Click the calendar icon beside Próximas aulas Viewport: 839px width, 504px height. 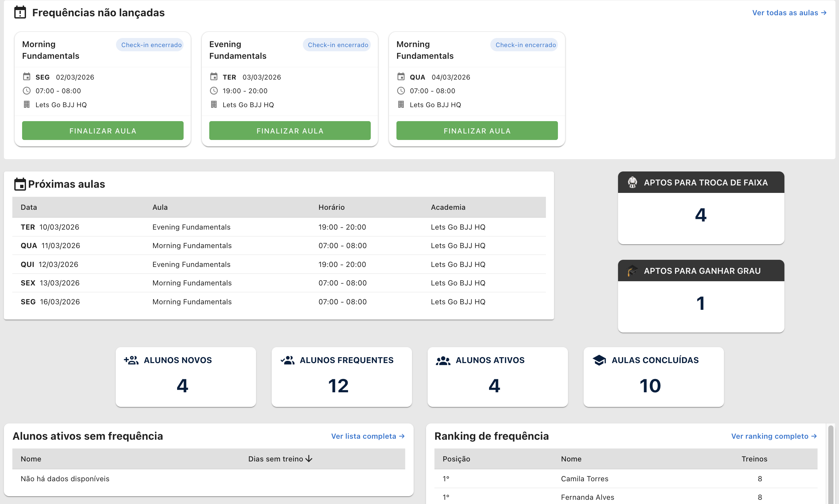point(20,184)
